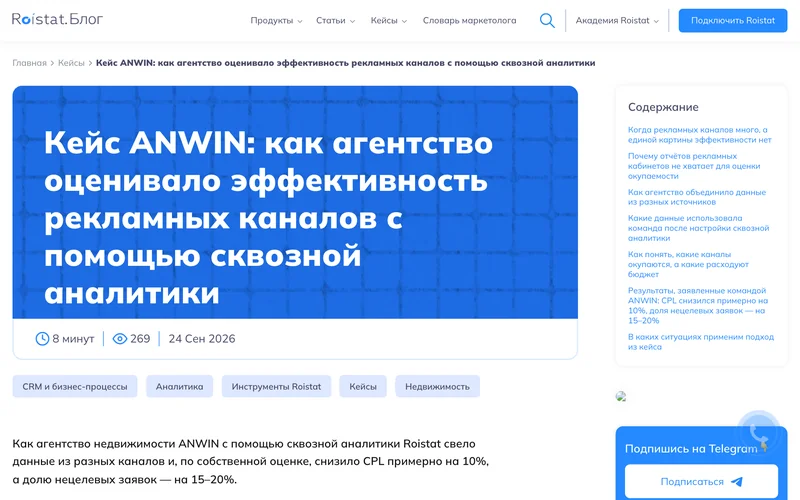This screenshot has height=500, width=800.
Task: Click the search magnifier icon
Action: pos(547,20)
